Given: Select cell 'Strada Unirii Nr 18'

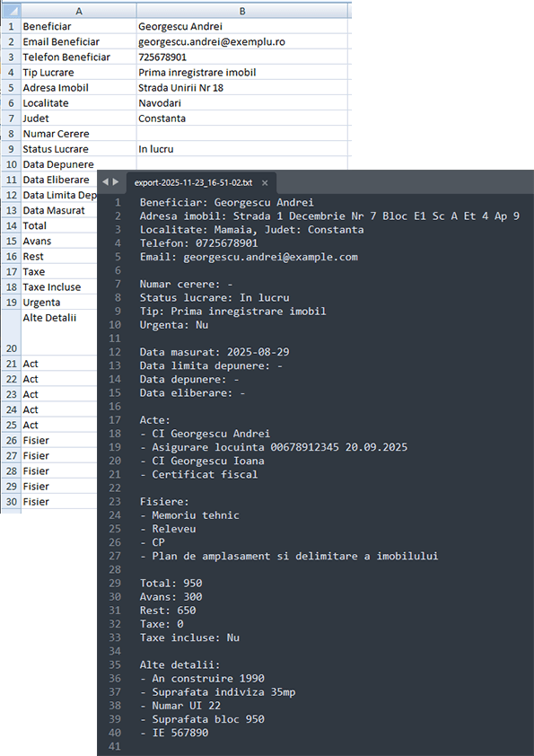Looking at the screenshot, I should (x=242, y=88).
